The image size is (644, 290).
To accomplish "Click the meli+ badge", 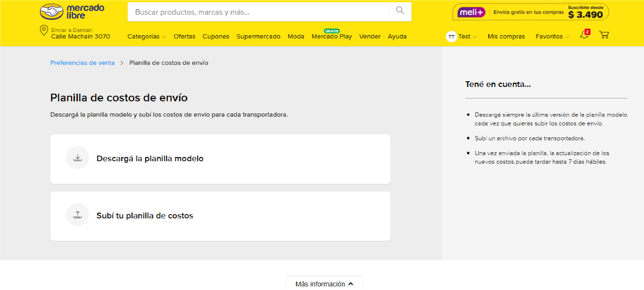I will pyautogui.click(x=471, y=12).
